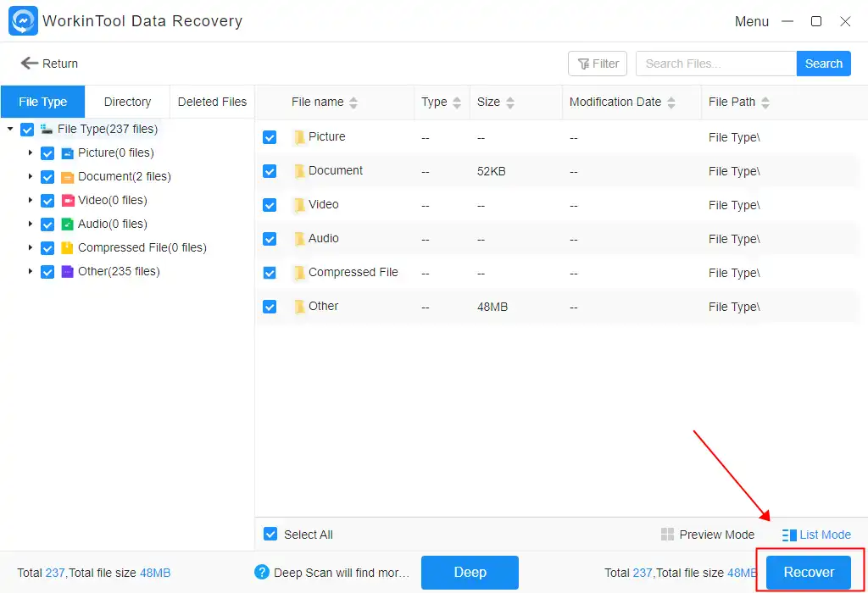Sort by Type using sort arrows
868x593 pixels.
[457, 103]
